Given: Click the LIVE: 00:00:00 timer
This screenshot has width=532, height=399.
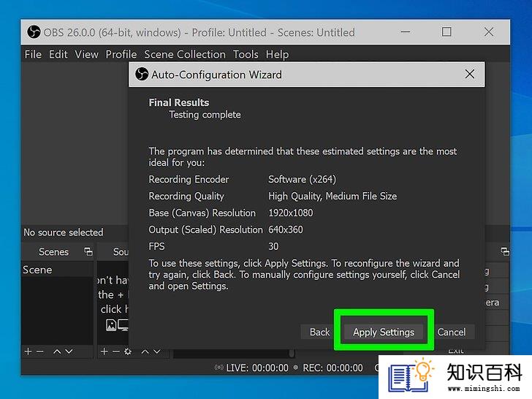Looking at the screenshot, I should pos(257,368).
